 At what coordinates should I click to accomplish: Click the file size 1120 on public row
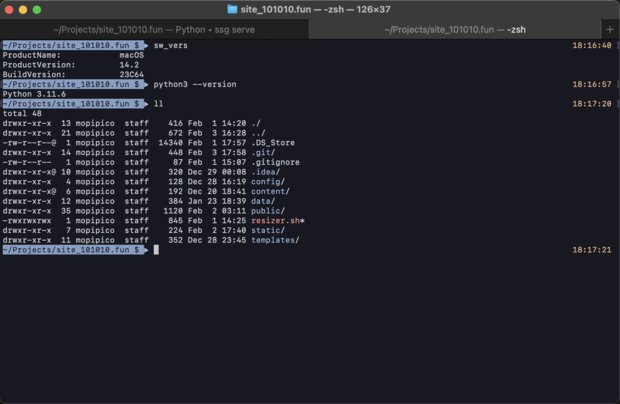(173, 211)
